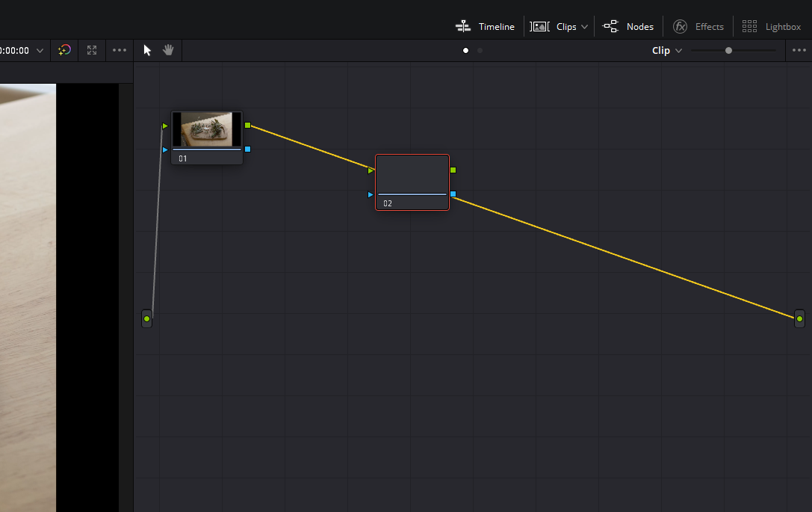
Task: Open the node editor options menu
Action: (x=799, y=50)
